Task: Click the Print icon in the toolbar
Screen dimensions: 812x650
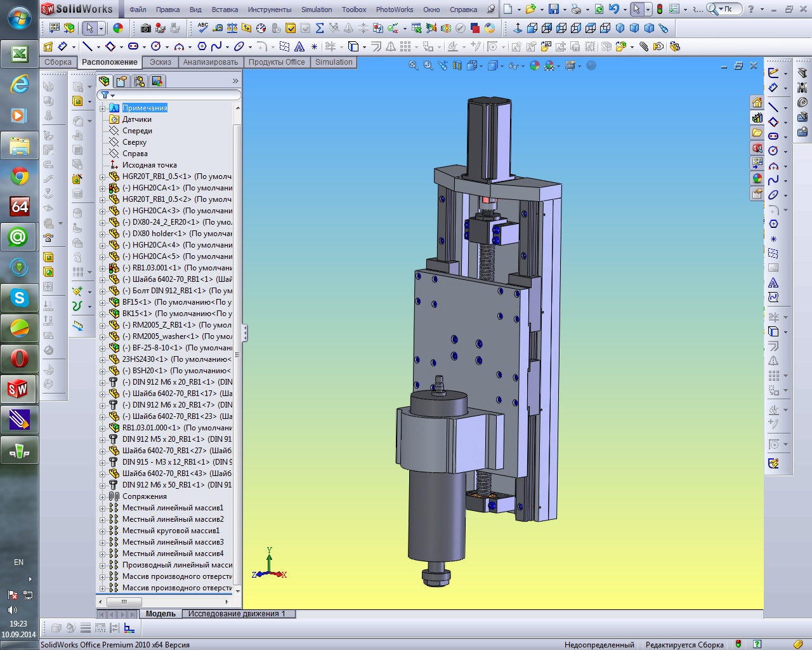Action: pyautogui.click(x=576, y=10)
